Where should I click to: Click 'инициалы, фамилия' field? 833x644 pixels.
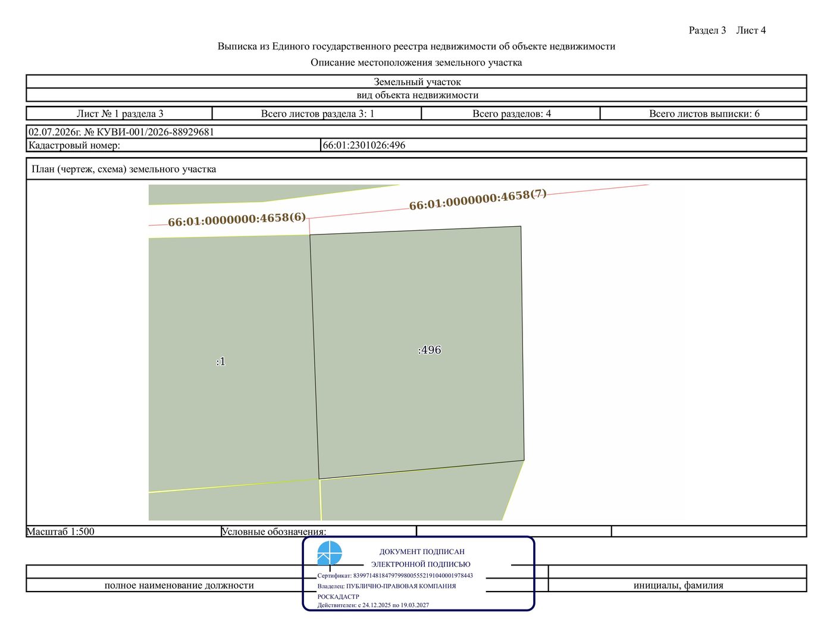click(x=678, y=586)
